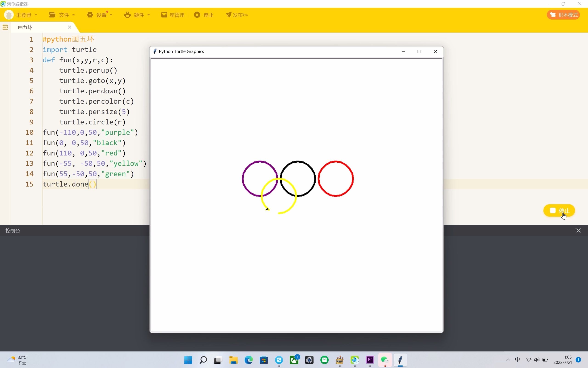Open Task View on the taskbar
588x368 pixels.
(218, 360)
